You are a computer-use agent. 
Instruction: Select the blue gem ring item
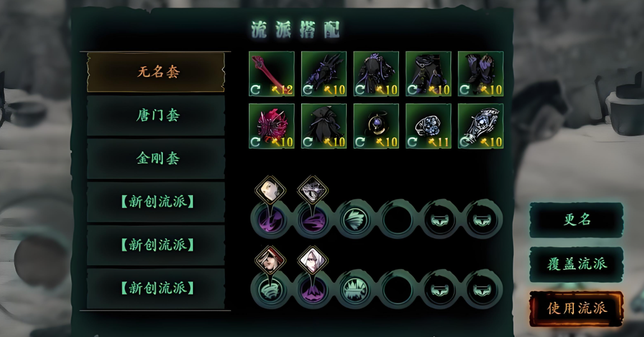tap(429, 126)
